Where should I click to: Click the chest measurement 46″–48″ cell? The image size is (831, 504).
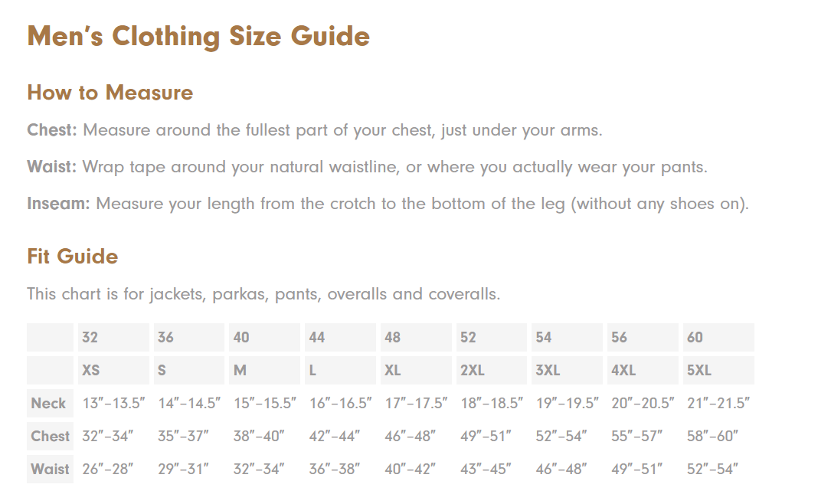click(410, 437)
